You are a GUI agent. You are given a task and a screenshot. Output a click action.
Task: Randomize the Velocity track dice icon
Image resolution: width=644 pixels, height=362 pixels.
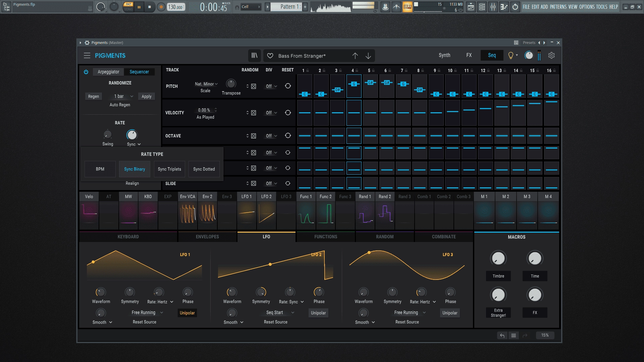pos(254,113)
